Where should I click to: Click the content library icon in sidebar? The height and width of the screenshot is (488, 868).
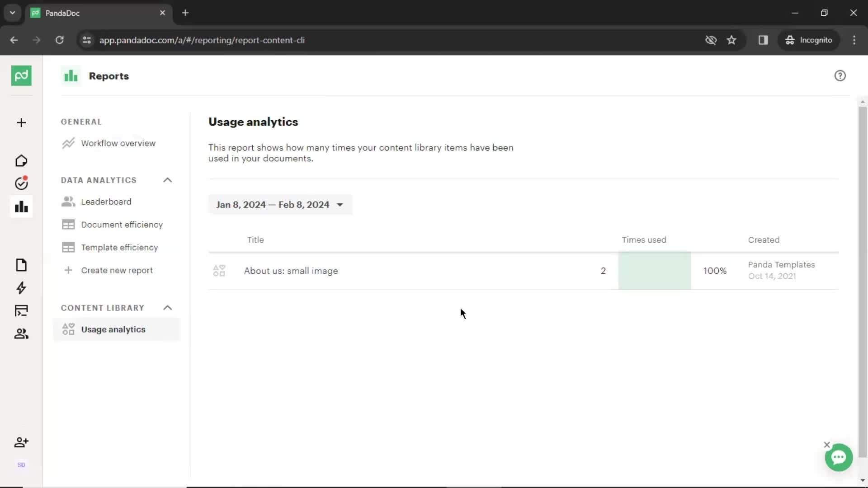point(21,310)
